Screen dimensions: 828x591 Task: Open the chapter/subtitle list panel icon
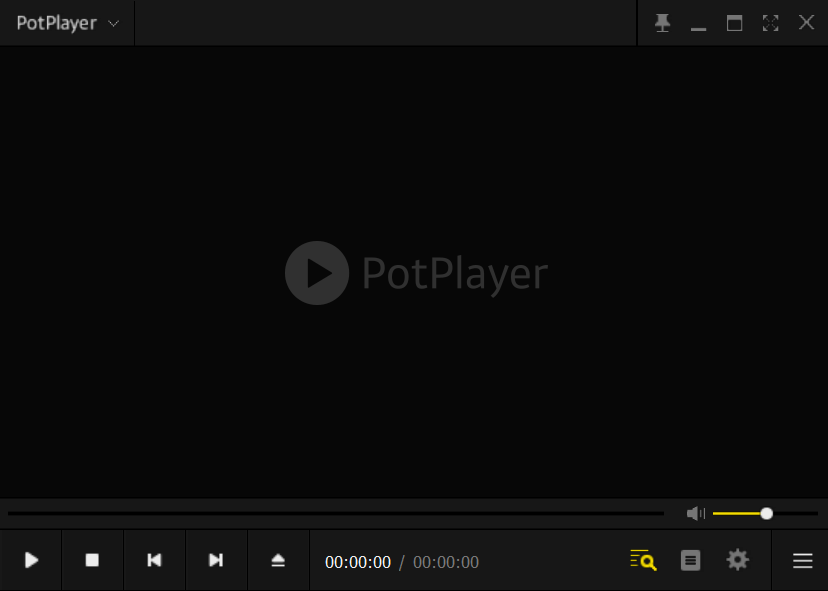click(690, 560)
